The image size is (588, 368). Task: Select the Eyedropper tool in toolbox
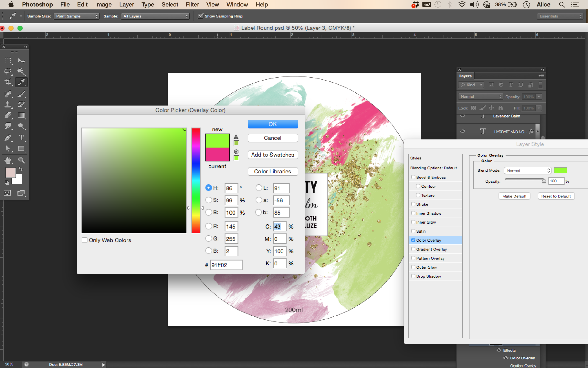point(21,82)
